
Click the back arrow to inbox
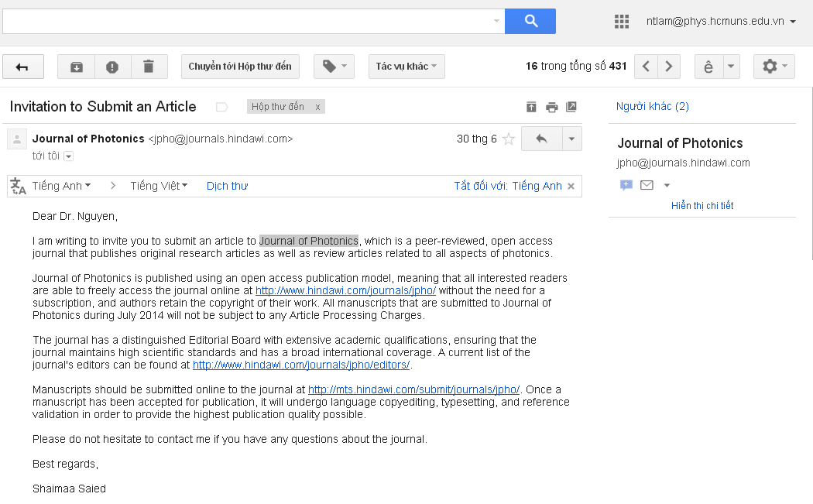22,67
